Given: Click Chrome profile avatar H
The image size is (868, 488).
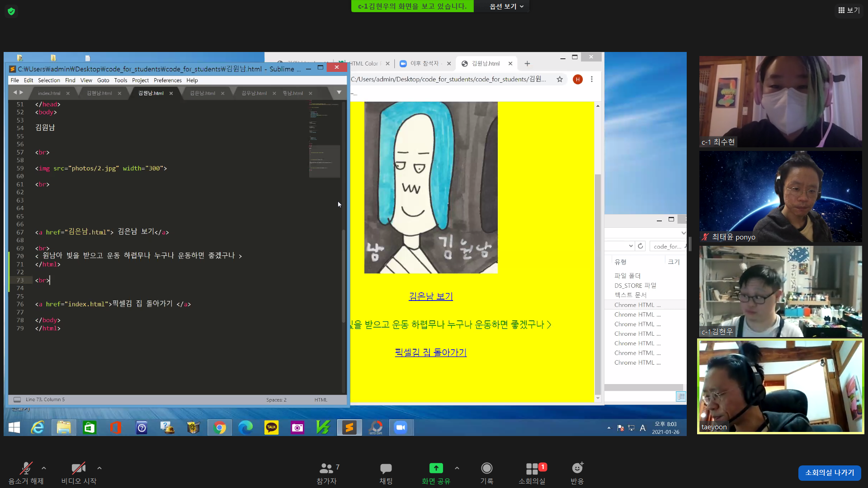Looking at the screenshot, I should pyautogui.click(x=577, y=79).
